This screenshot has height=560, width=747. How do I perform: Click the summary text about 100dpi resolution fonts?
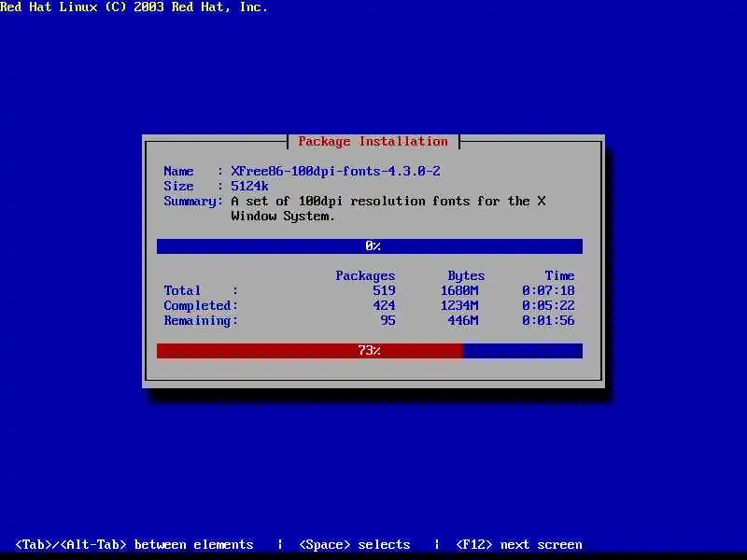click(x=388, y=208)
